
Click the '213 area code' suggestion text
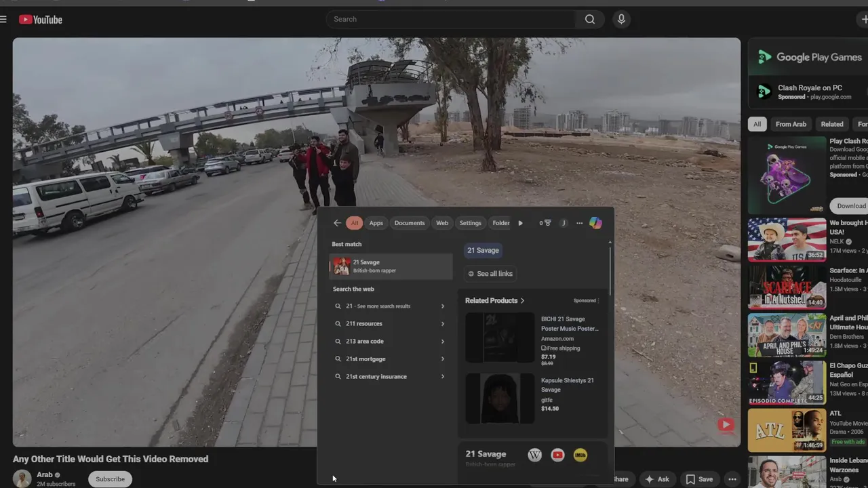click(365, 342)
